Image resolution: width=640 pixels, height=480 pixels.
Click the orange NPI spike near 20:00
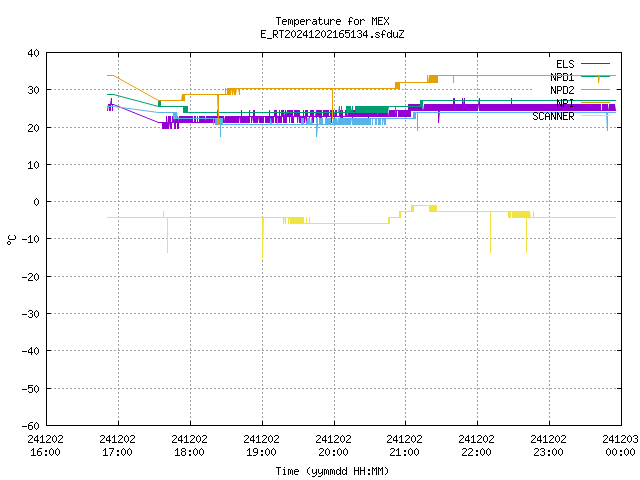click(333, 104)
